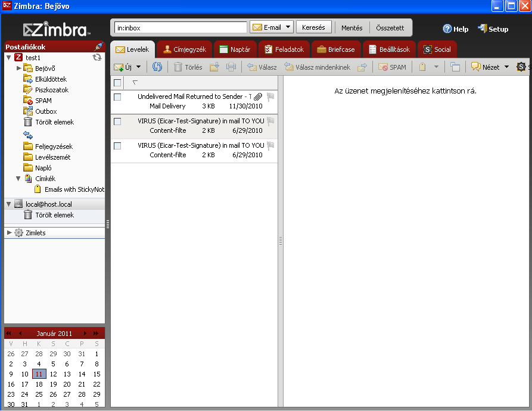This screenshot has width=532, height=411.
Task: Toggle the select-all messages checkbox
Action: [x=117, y=83]
